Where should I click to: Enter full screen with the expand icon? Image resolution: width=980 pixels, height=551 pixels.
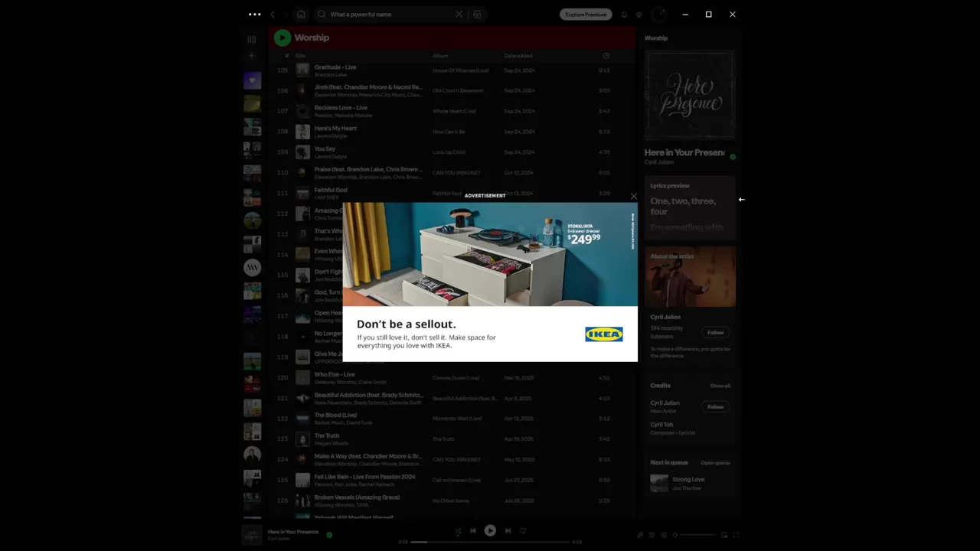736,535
